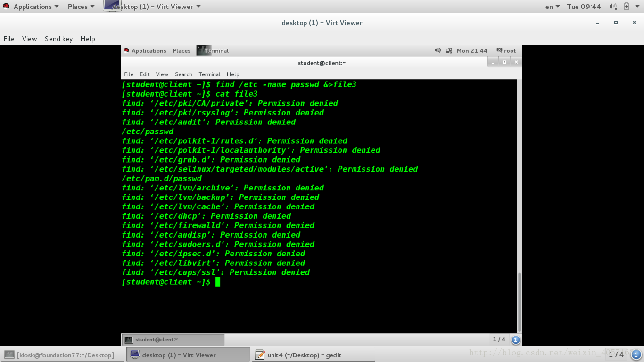Click the find /etc -name passwd command line
This screenshot has width=644, height=362.
point(239,84)
